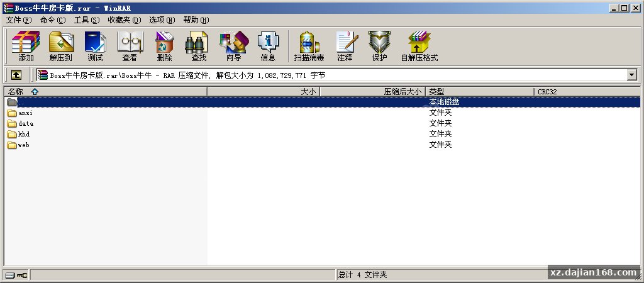Open the 选项(N) menu
The image size is (644, 283).
pyautogui.click(x=162, y=19)
